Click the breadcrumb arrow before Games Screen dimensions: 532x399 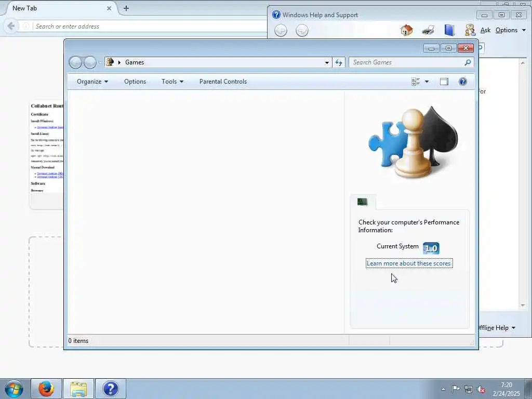pyautogui.click(x=119, y=62)
